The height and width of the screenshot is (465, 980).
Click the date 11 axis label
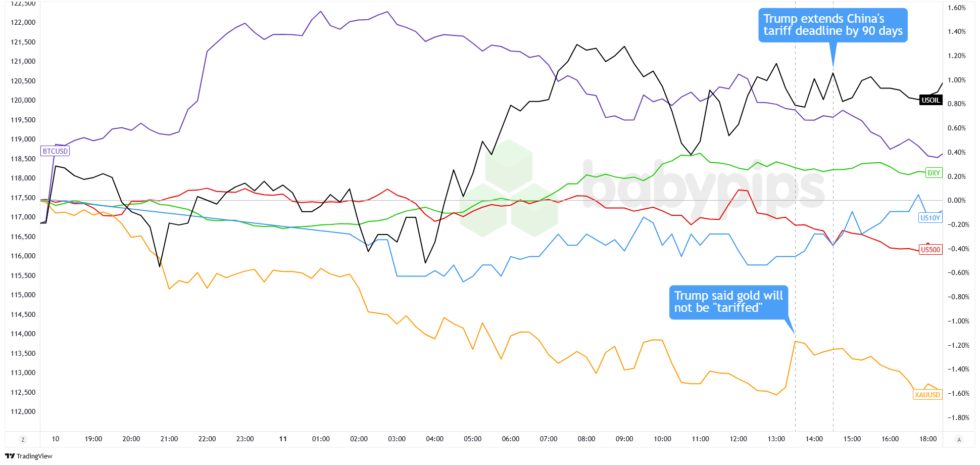283,439
